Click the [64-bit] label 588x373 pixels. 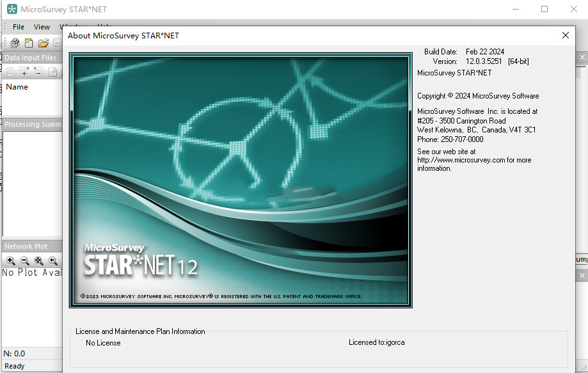[x=518, y=61]
